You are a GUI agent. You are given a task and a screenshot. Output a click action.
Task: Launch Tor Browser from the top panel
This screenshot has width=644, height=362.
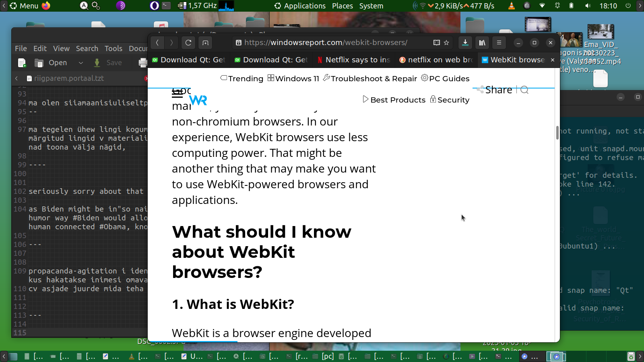pos(121,6)
